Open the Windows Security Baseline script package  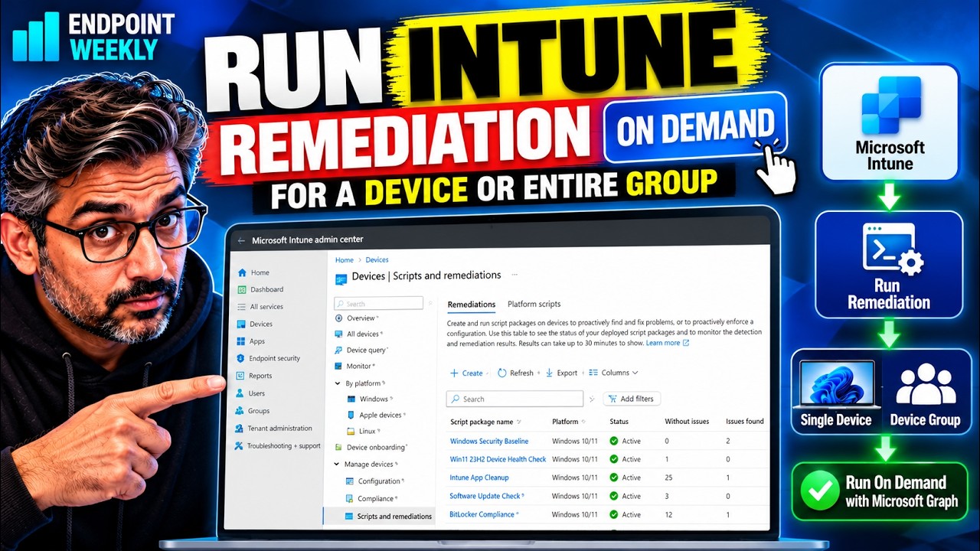click(488, 442)
